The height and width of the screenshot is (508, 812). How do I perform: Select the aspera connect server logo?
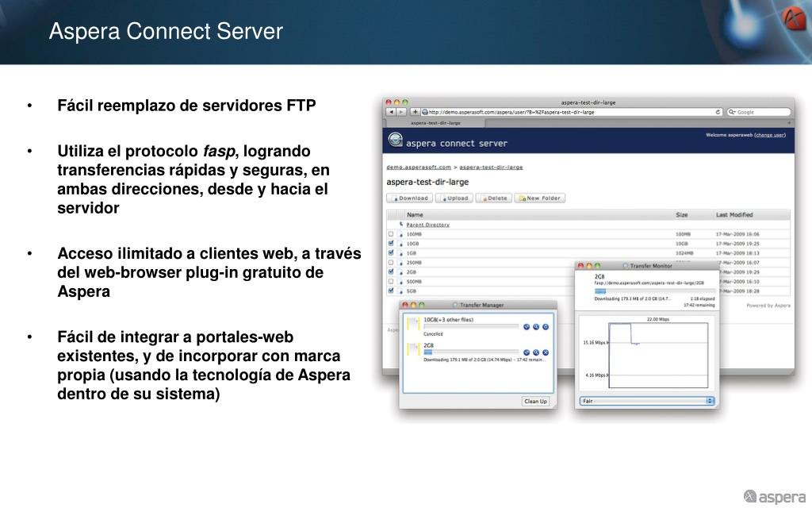click(395, 140)
